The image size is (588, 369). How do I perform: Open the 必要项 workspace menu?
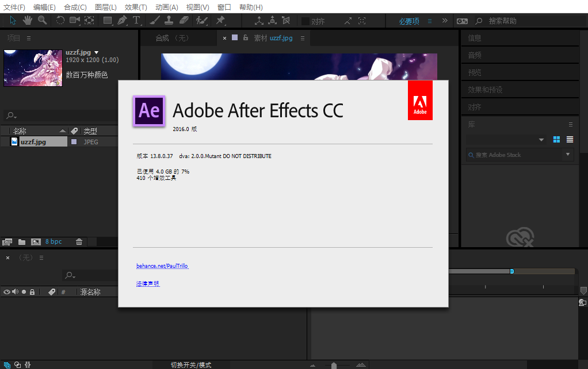[410, 21]
